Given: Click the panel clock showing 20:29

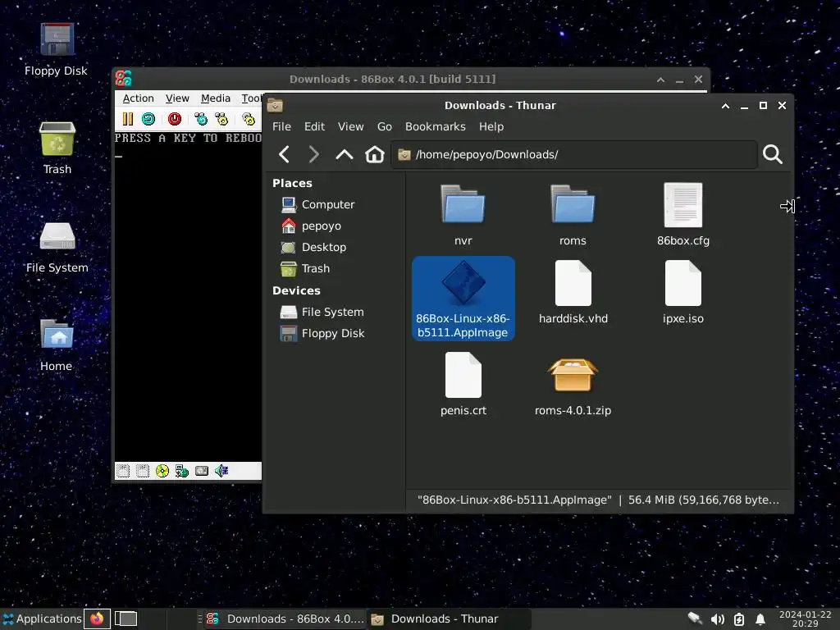Looking at the screenshot, I should coord(805,619).
